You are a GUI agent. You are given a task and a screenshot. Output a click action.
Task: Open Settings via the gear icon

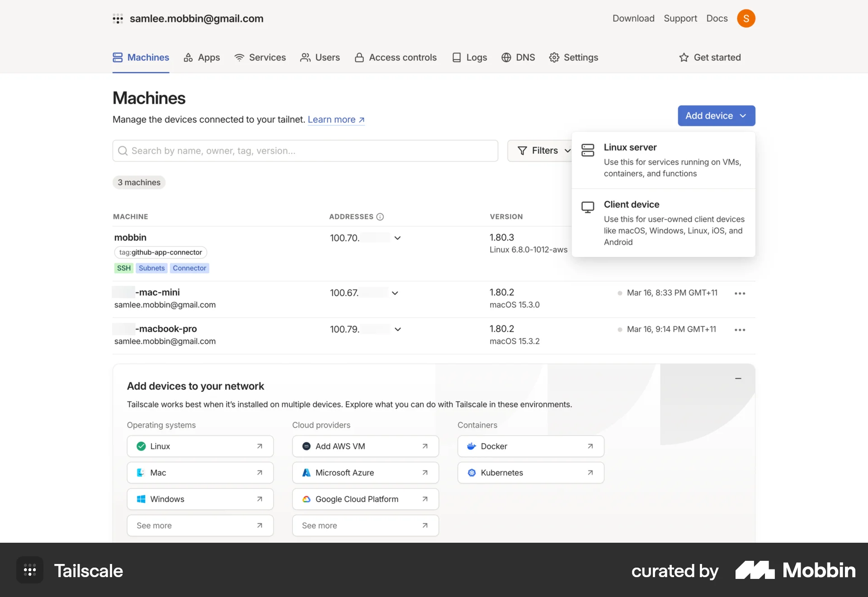[554, 57]
